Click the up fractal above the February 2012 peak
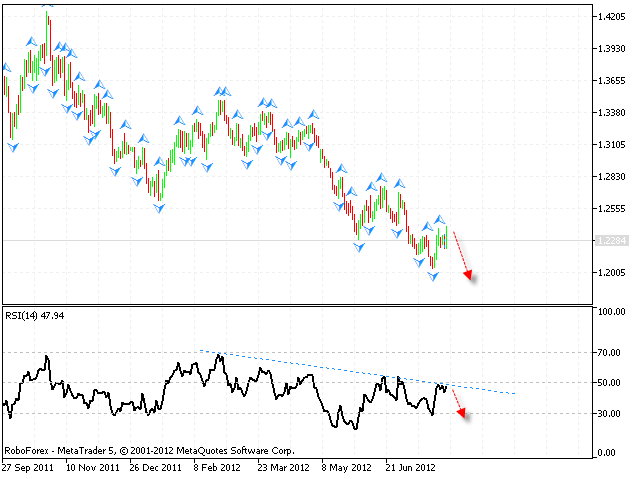Screen dimensions: 640x479 pos(221,91)
